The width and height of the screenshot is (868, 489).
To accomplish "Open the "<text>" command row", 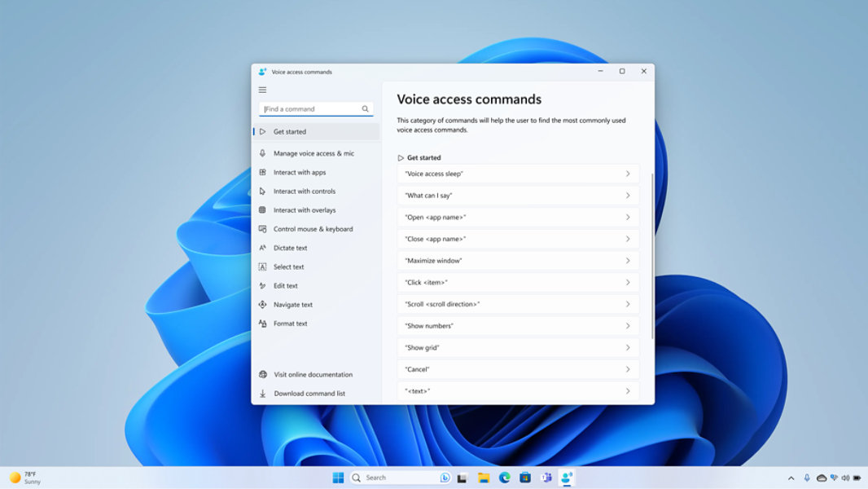I will tap(518, 391).
